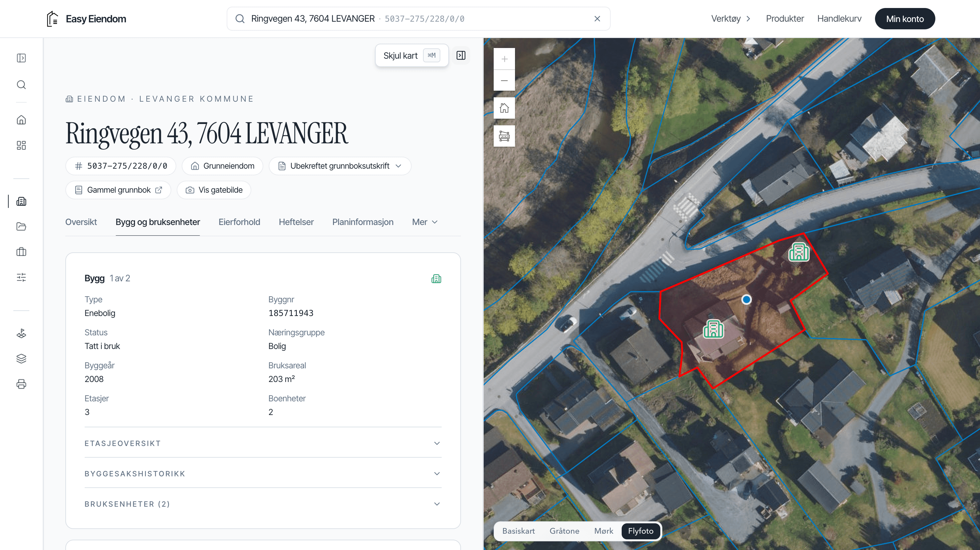Image resolution: width=980 pixels, height=550 pixels.
Task: Click the blue property point on the map
Action: tap(746, 300)
